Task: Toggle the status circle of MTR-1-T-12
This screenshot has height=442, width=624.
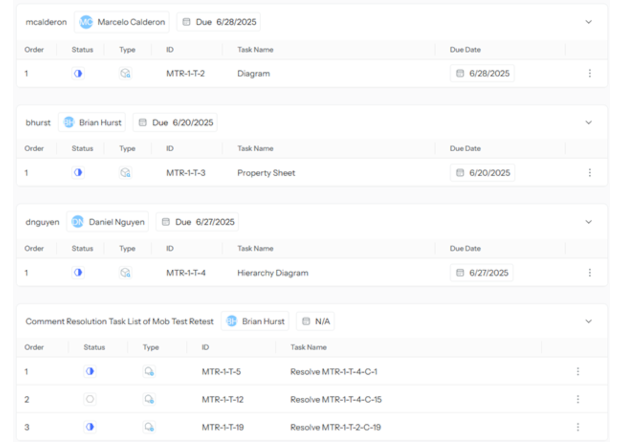Action: point(90,399)
